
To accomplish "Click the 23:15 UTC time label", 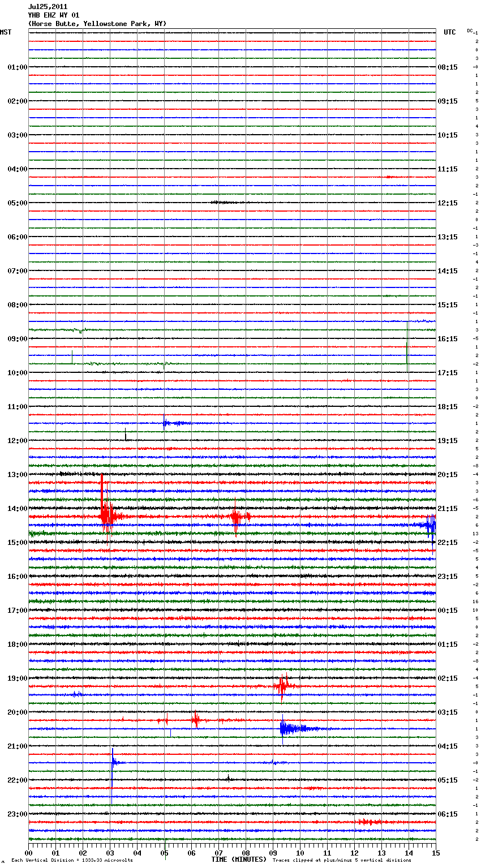I will (x=448, y=577).
